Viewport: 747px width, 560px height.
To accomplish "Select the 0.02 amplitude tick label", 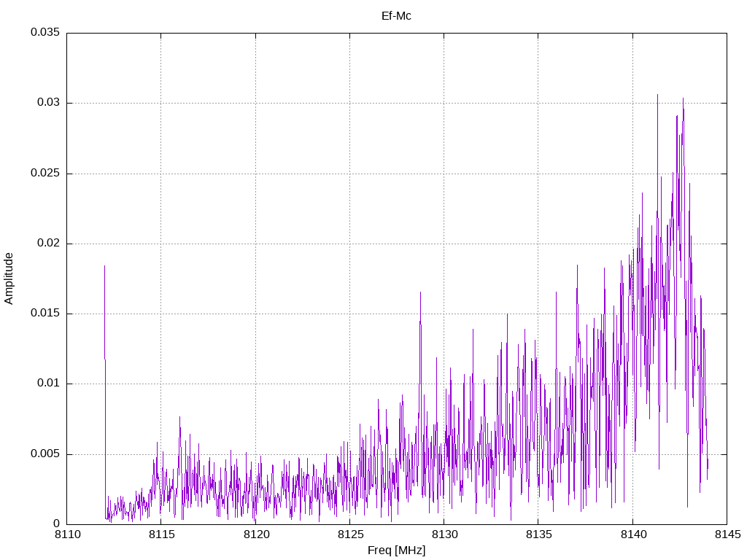I will click(47, 244).
